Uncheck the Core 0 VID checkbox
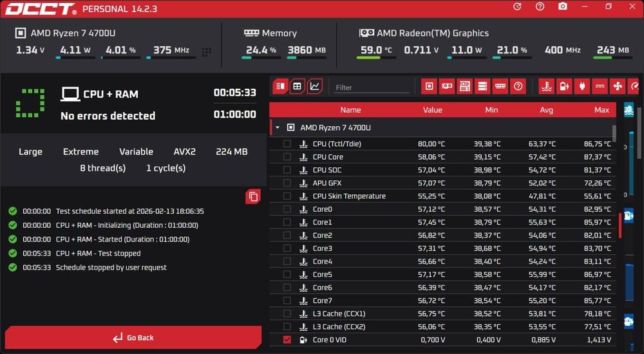Screen dimensions: 644x354 (x=287, y=340)
